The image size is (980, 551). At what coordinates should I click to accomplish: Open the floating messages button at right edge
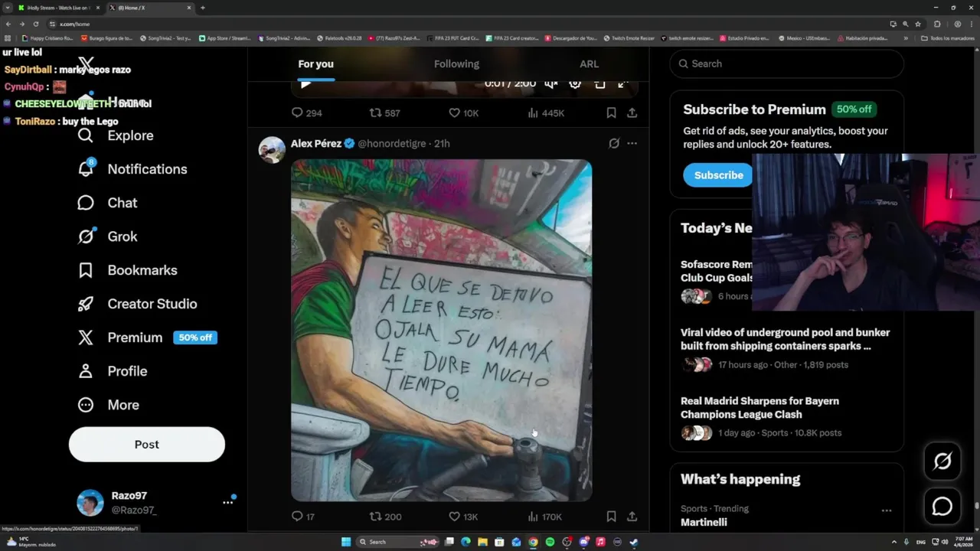pyautogui.click(x=942, y=507)
